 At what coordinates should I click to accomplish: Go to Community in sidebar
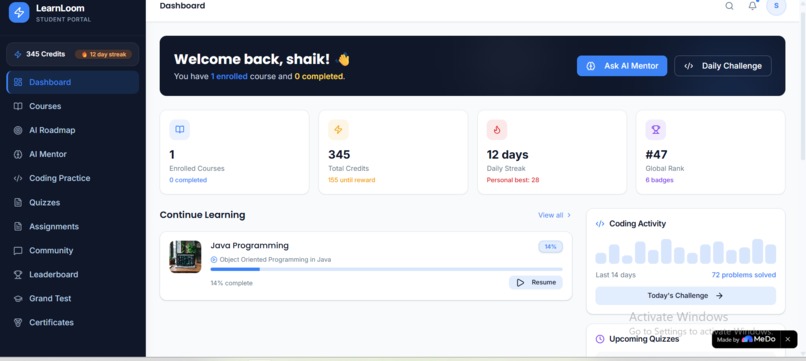click(72, 251)
